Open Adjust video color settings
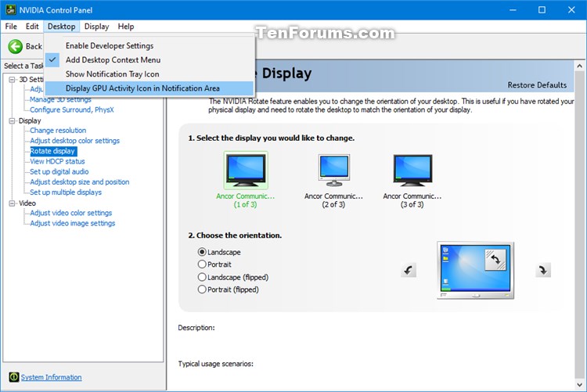The width and height of the screenshot is (587, 392). point(71,213)
